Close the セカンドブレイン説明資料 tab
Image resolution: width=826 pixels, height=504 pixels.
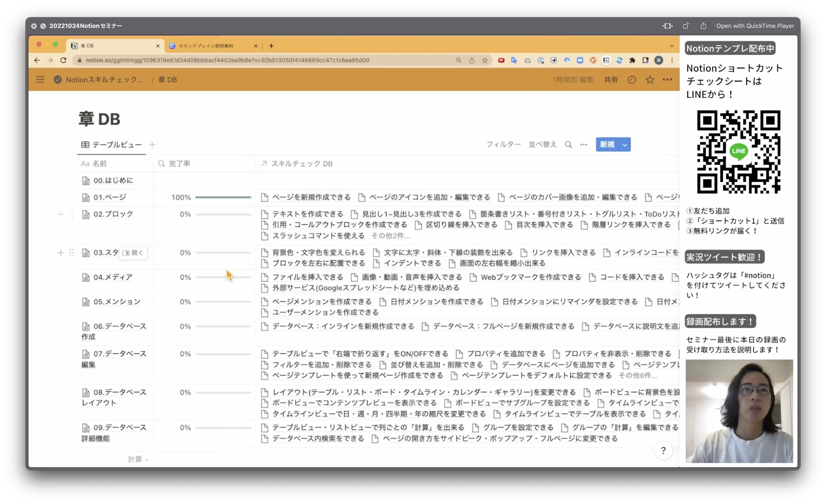click(x=256, y=46)
